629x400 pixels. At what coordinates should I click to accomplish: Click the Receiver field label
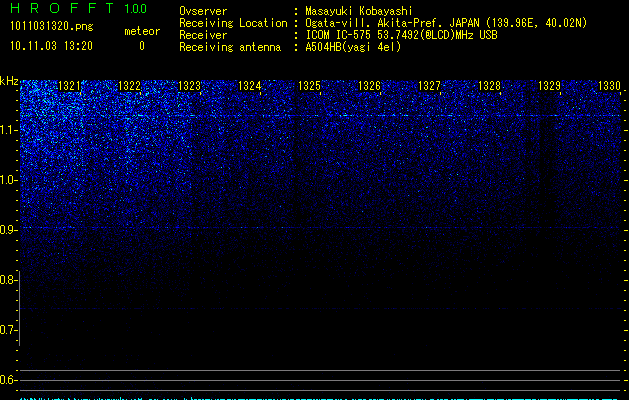[x=203, y=35]
